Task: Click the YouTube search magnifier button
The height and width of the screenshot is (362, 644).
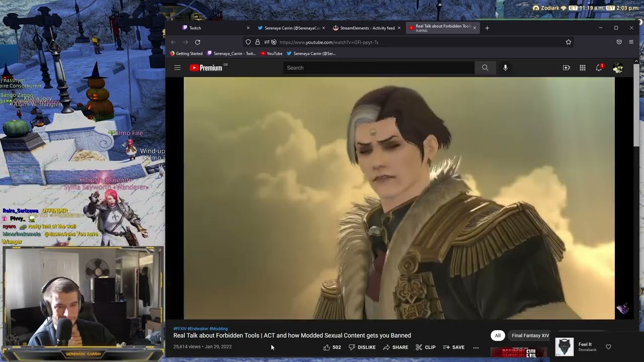Action: point(485,67)
